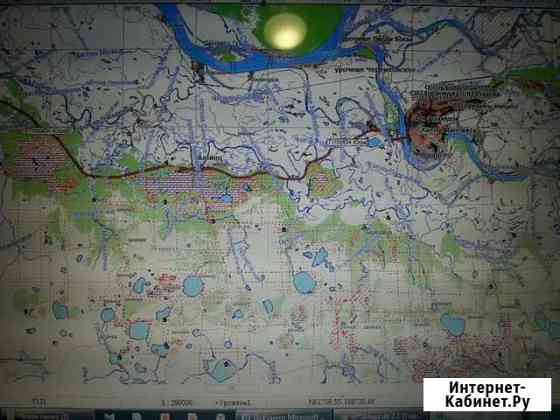560x420 pixels.
Task: Click the Интернет-Кабинет.Ру watermark
Action: pos(487,394)
